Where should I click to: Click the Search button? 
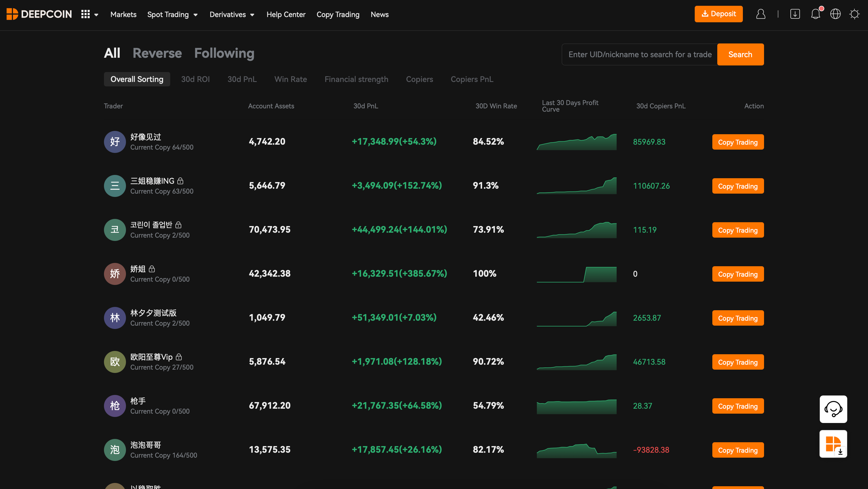[x=740, y=54]
